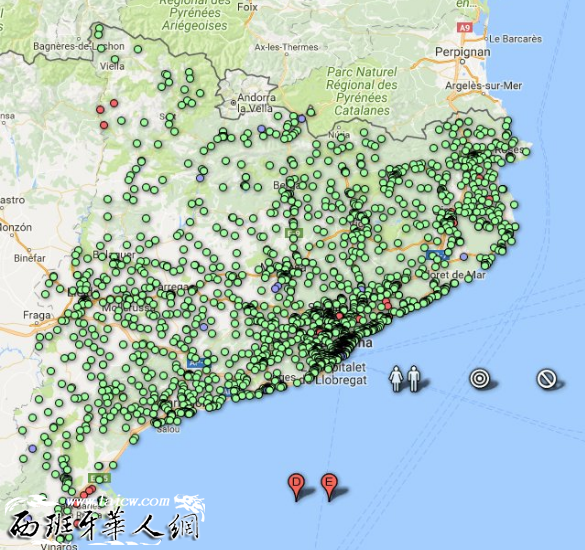Click the Parc Naturel Pyrénées Catalanes label
The width and height of the screenshot is (585, 550).
tap(362, 91)
